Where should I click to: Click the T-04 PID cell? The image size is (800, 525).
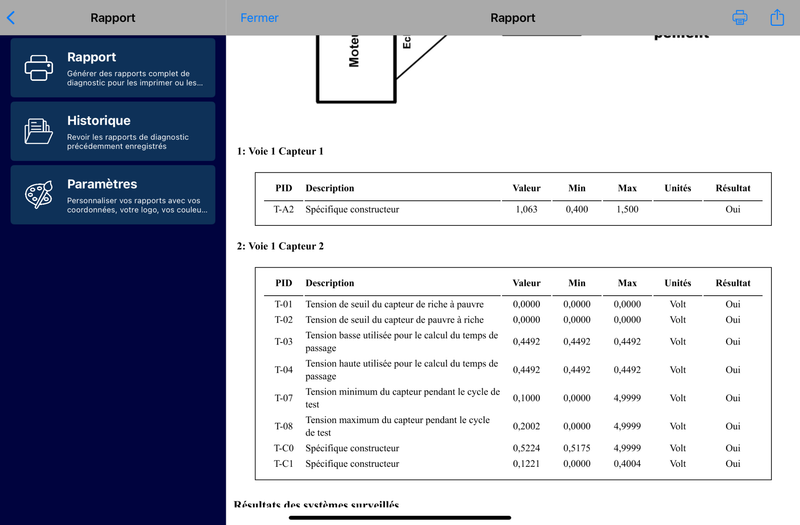coord(284,370)
